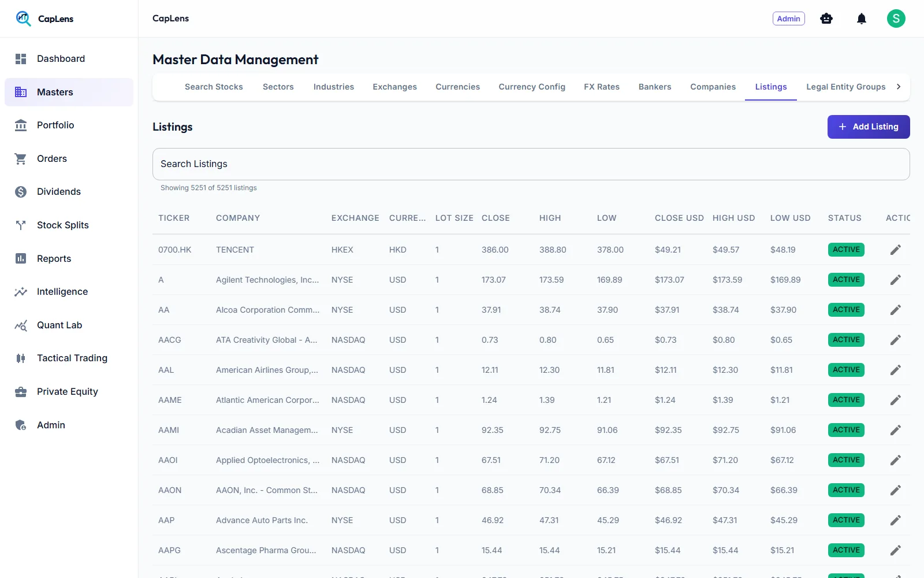Sort by the TICKER column header
Viewport: 924px width, 578px height.
coord(174,218)
